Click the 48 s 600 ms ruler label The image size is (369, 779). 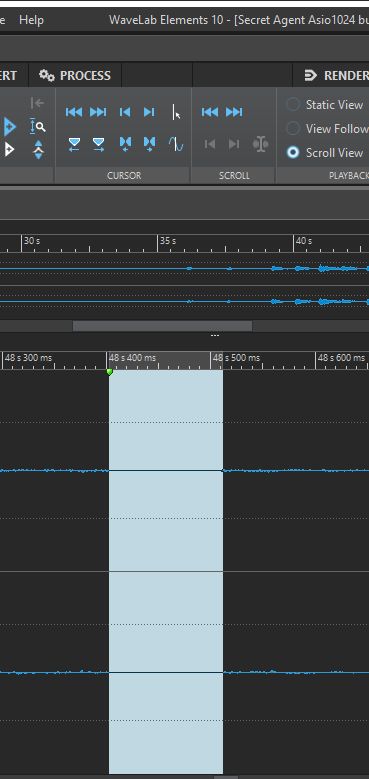(341, 358)
